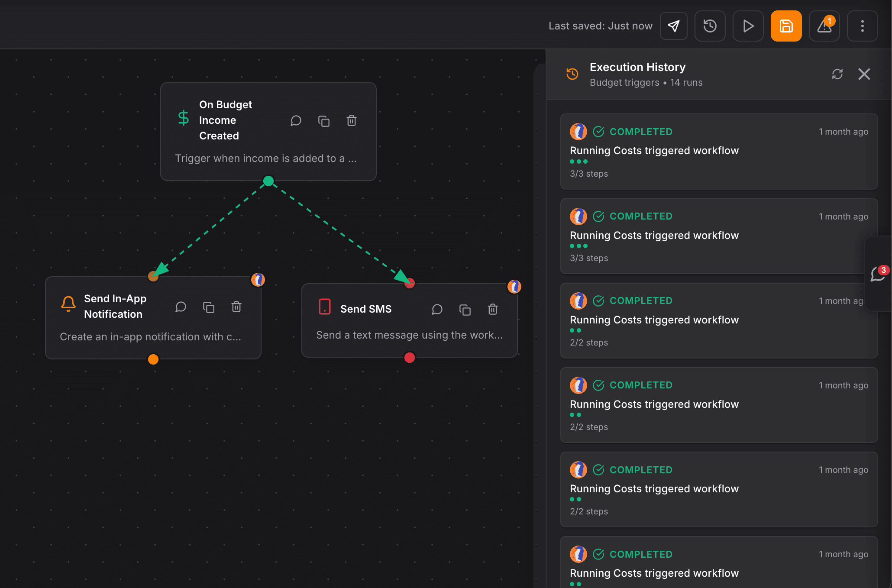The width and height of the screenshot is (892, 588).
Task: Open the most recent Running Costs run details
Action: (719, 152)
